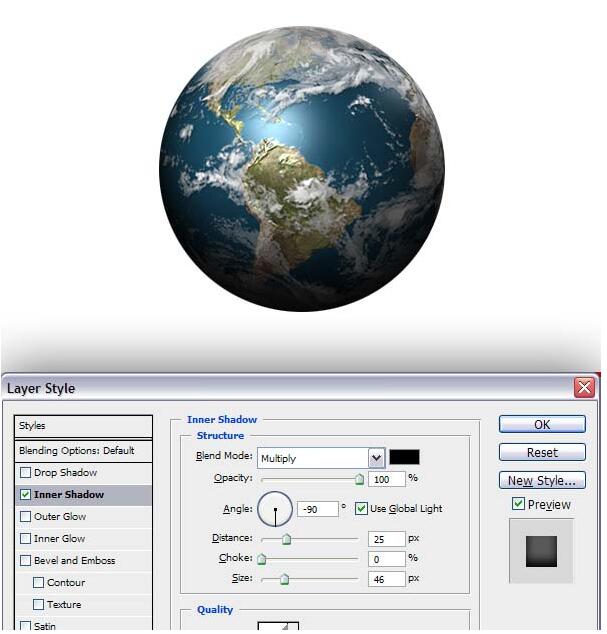Click the Opacity slider handle

point(359,479)
